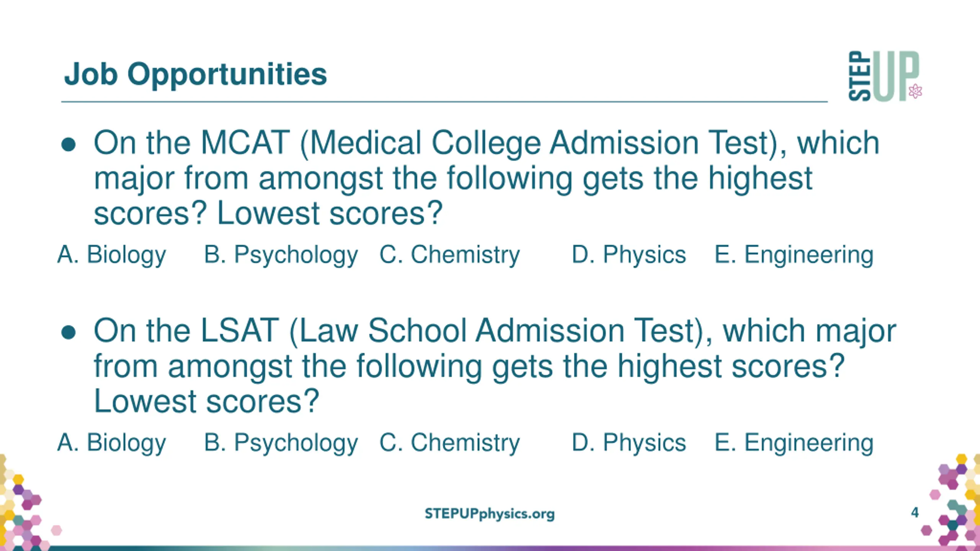Image resolution: width=980 pixels, height=551 pixels.
Task: Click the LSAT question text
Action: [x=495, y=366]
